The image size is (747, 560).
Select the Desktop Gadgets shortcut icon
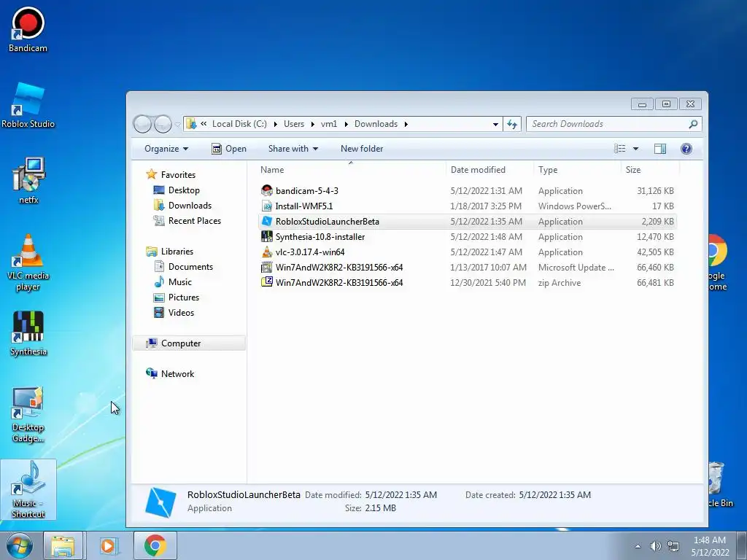[x=28, y=414]
